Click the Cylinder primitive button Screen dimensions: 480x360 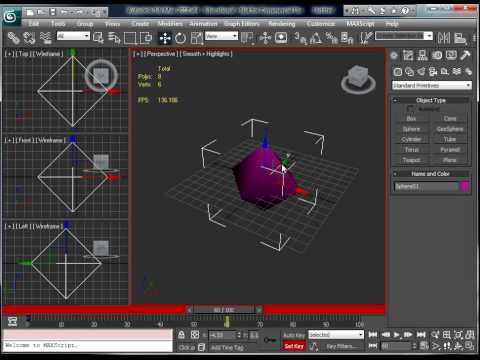[x=411, y=139]
